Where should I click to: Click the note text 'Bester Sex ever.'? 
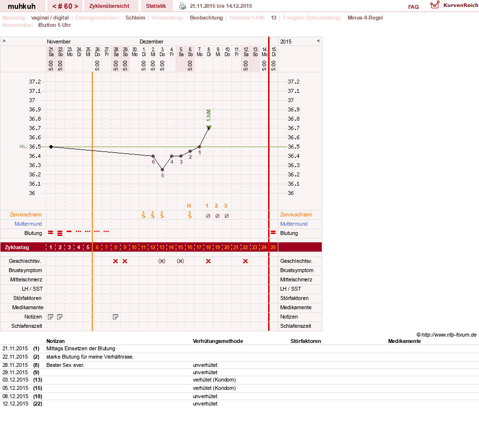coord(65,365)
